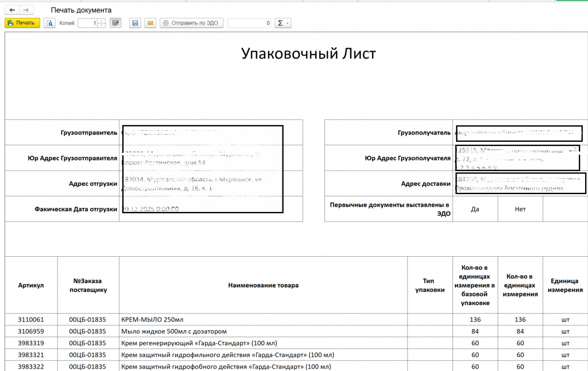Click the yellow Печать button
Viewport: 588px width, 371px height.
22,23
